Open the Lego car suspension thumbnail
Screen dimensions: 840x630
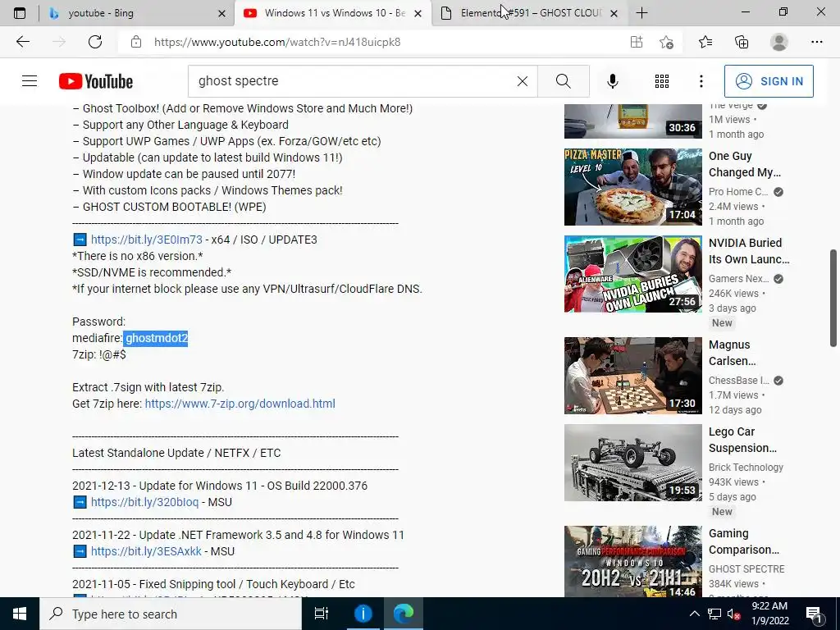(632, 463)
